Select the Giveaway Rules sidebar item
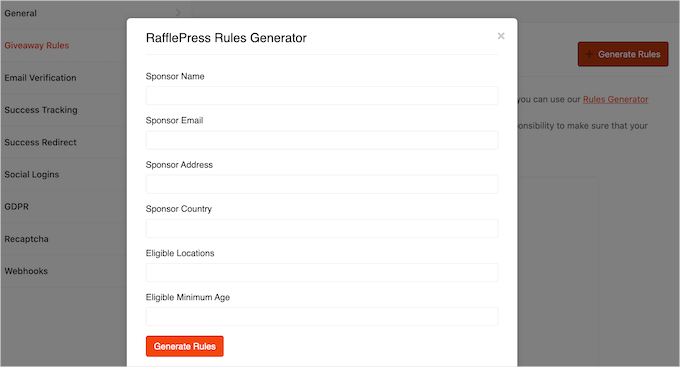The width and height of the screenshot is (680, 367). point(37,46)
